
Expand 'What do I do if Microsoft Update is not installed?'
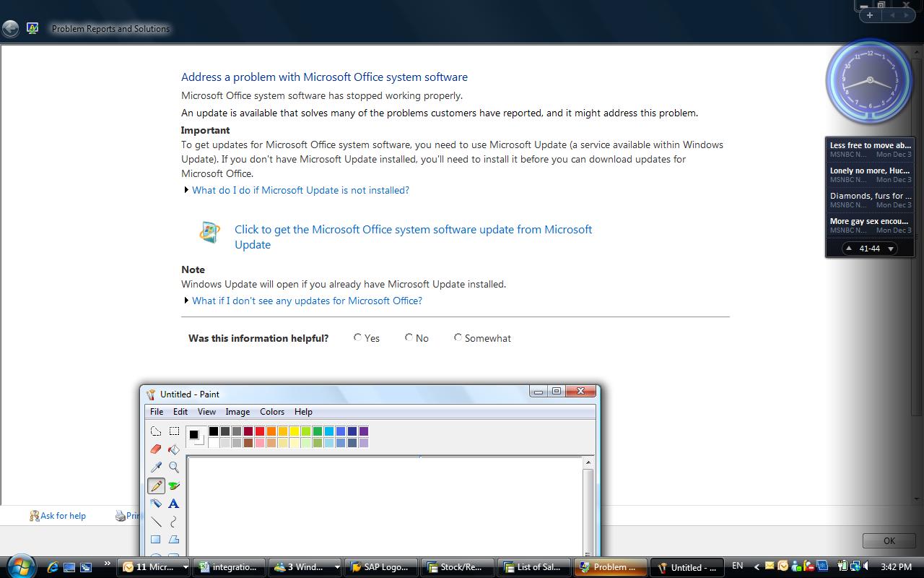(x=300, y=190)
